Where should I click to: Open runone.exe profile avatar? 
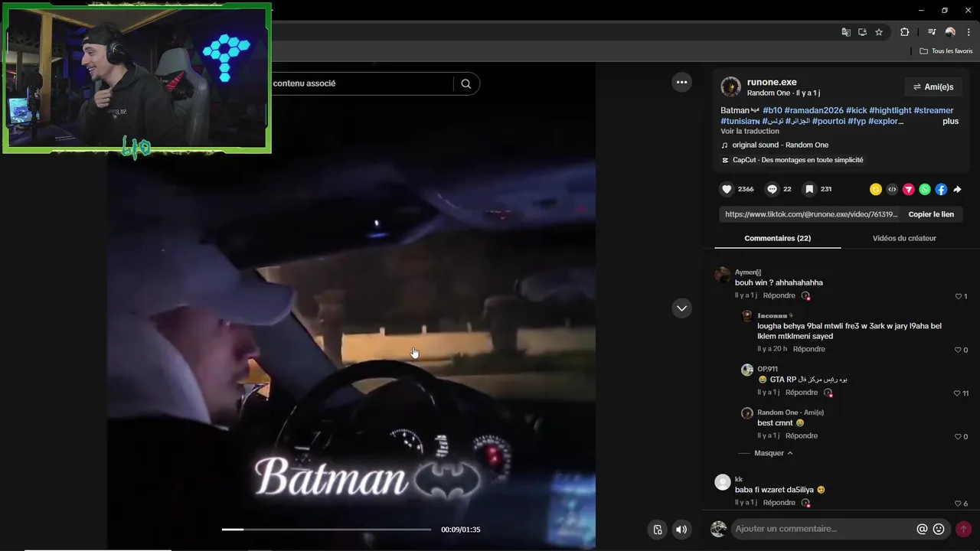(x=730, y=86)
